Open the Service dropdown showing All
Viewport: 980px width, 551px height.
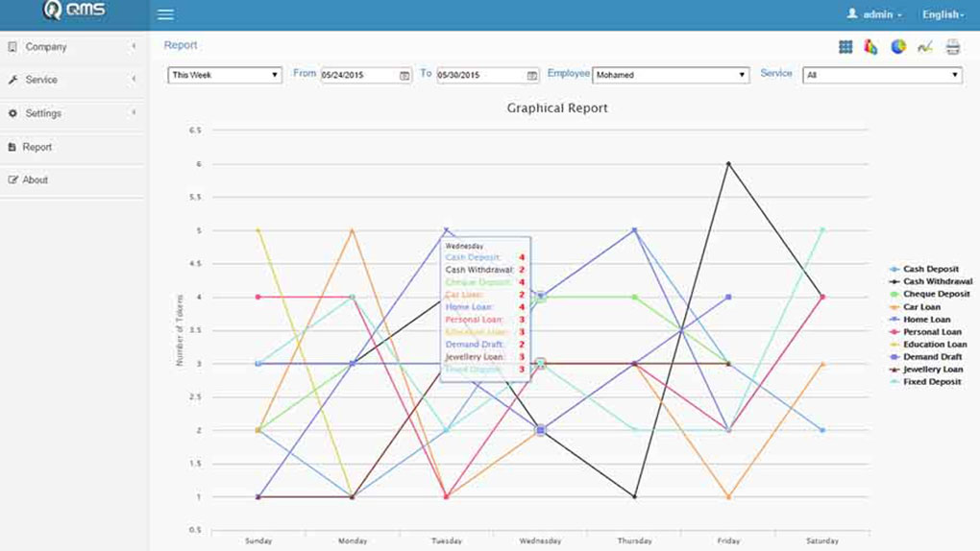click(882, 75)
